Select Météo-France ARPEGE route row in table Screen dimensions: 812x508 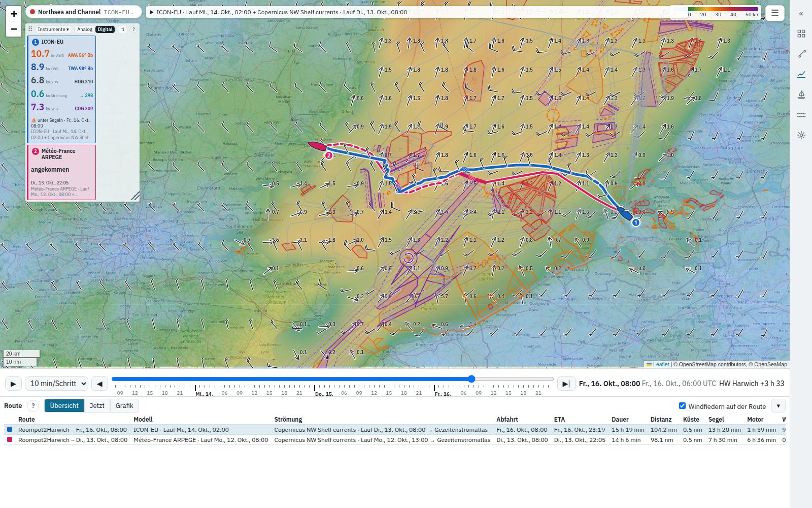(395, 440)
